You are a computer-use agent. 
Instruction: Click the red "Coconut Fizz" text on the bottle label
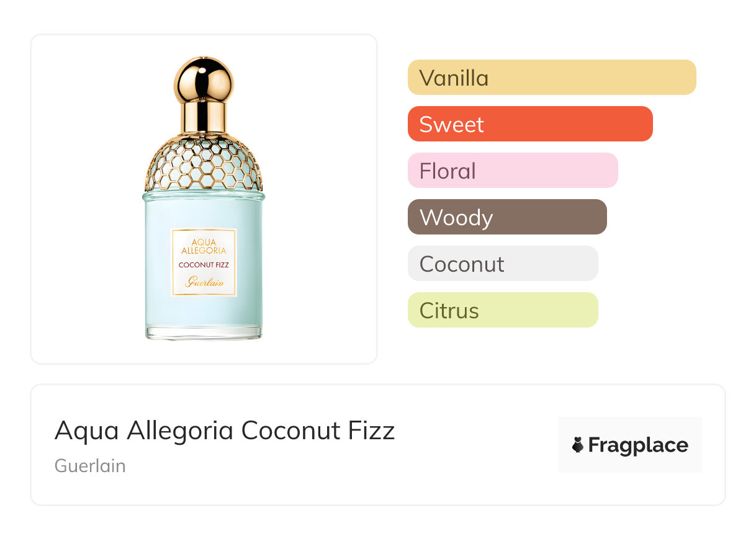click(204, 266)
